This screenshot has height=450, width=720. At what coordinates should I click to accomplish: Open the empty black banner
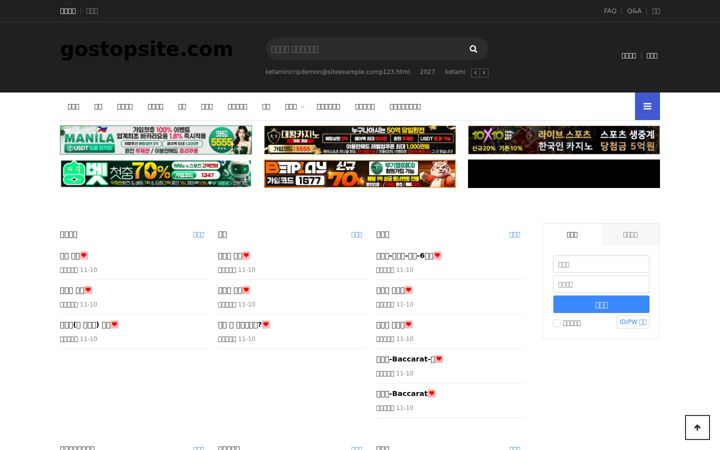click(564, 174)
